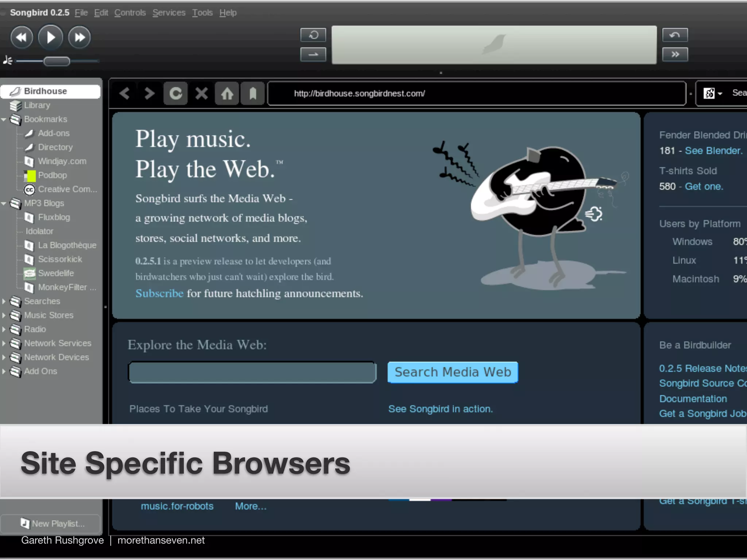This screenshot has height=560, width=747.
Task: Open the Library in the sidebar
Action: point(37,105)
